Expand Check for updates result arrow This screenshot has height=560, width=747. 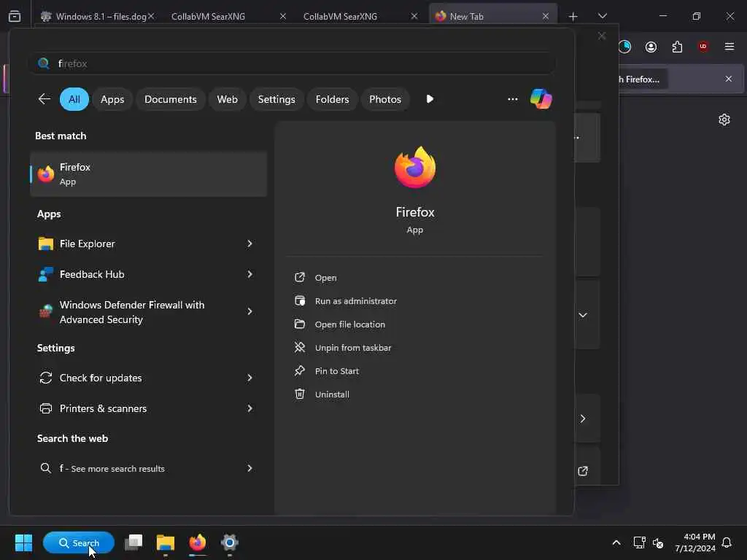[x=249, y=378]
